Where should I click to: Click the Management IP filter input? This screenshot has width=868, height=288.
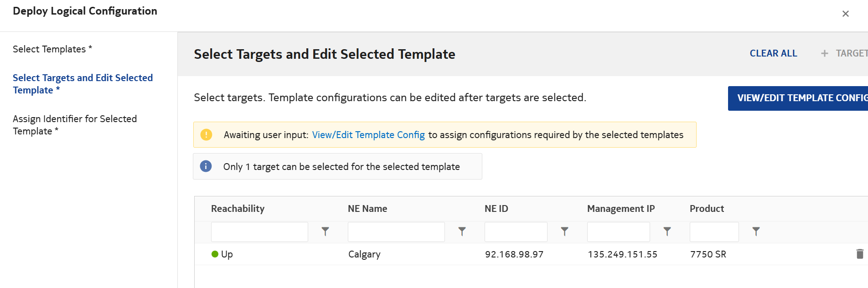tap(618, 232)
